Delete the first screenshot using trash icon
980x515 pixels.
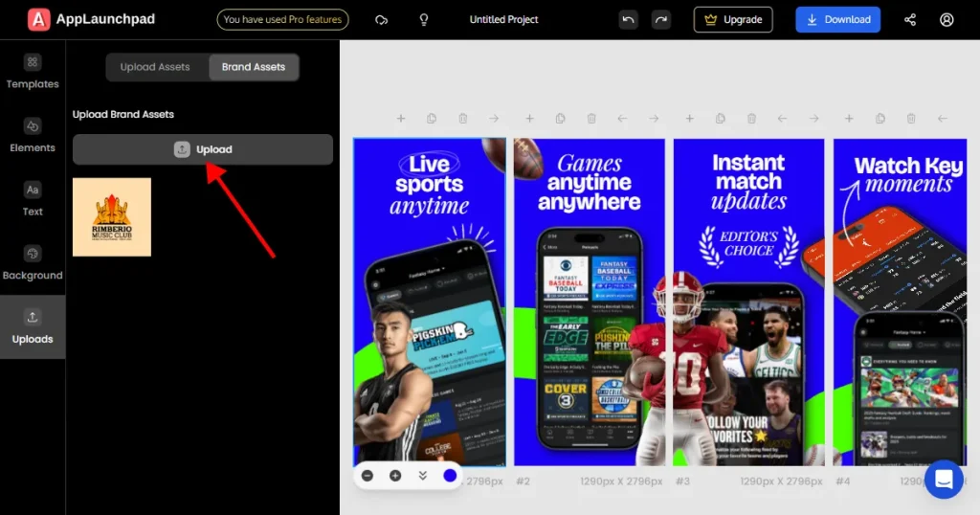[463, 119]
